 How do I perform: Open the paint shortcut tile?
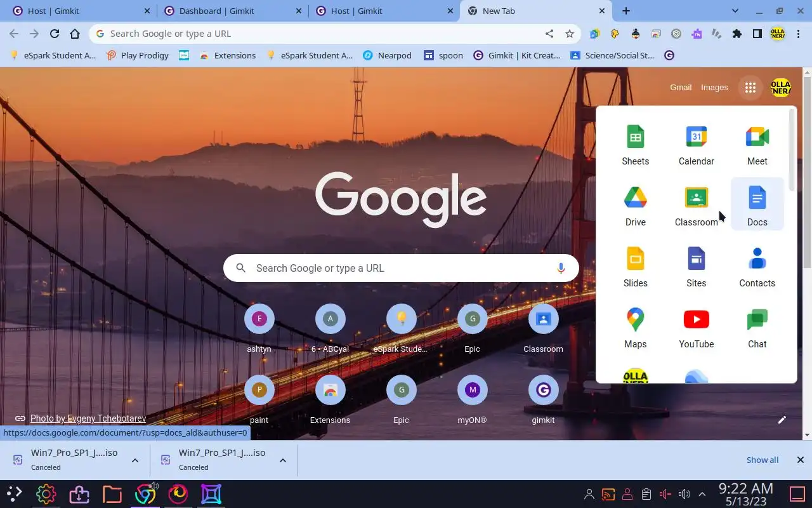point(259,400)
